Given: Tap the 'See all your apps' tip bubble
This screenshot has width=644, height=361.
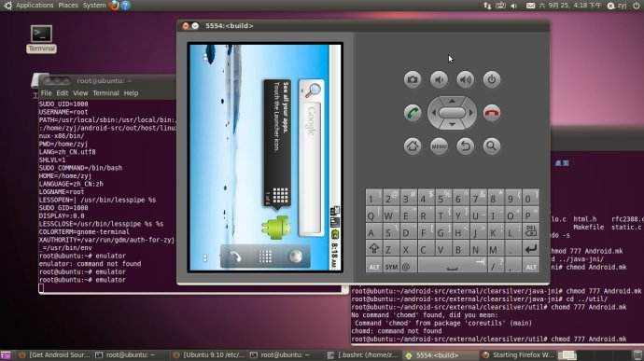Looking at the screenshot, I should [x=277, y=143].
